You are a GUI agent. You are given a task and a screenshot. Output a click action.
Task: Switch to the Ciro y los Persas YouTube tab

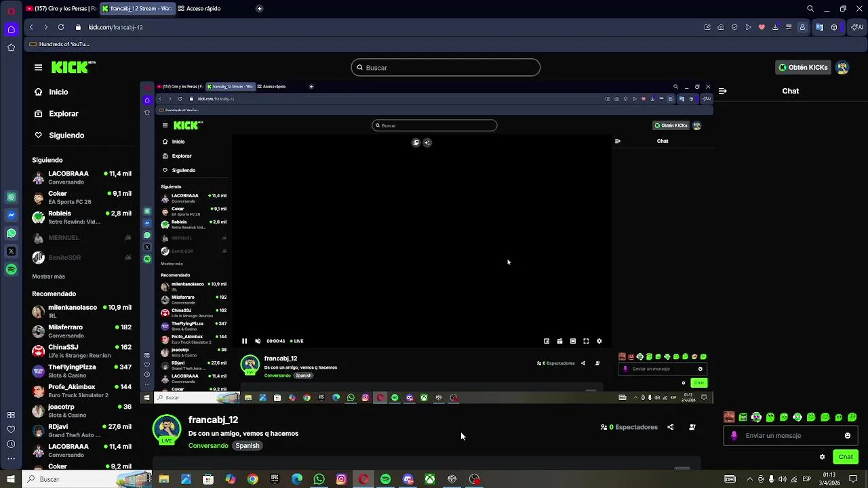click(x=61, y=9)
